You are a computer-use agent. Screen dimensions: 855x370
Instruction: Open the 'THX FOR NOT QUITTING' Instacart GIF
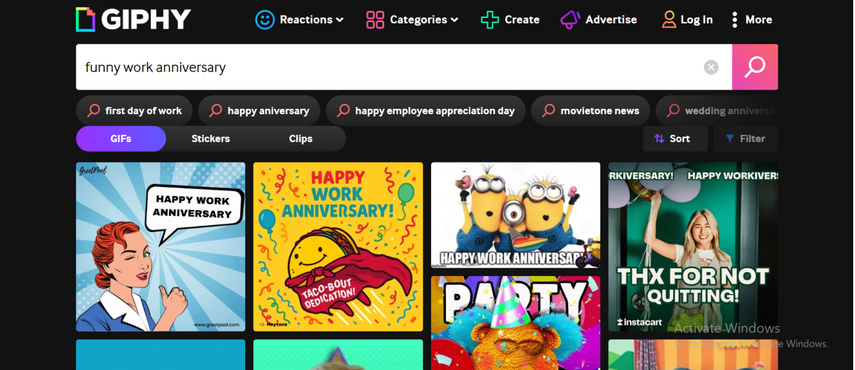(693, 247)
